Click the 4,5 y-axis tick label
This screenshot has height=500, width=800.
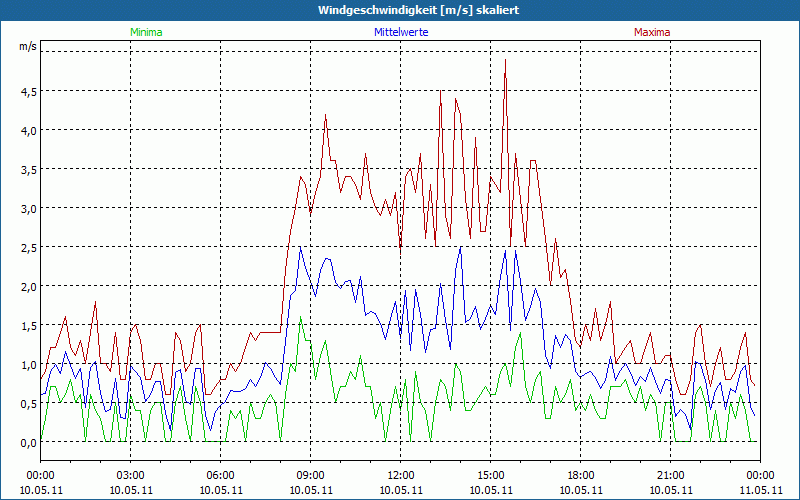tap(27, 91)
